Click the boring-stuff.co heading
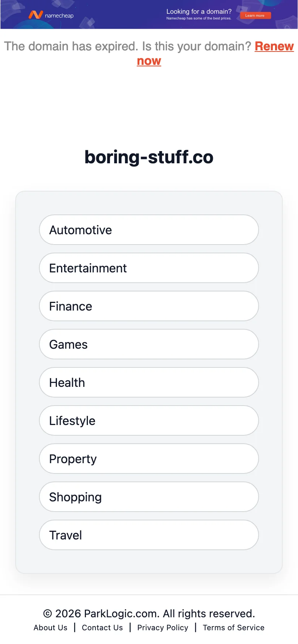298x644 pixels. point(149,157)
